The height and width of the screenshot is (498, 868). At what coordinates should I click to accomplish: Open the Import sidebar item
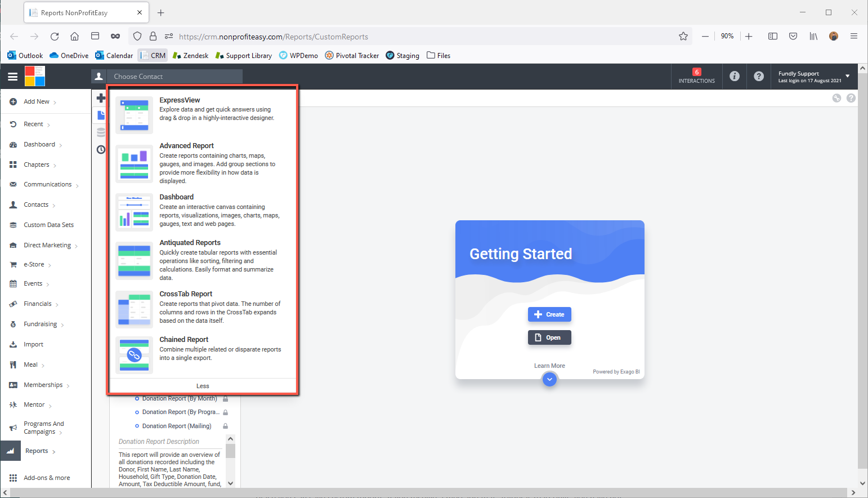tap(33, 344)
